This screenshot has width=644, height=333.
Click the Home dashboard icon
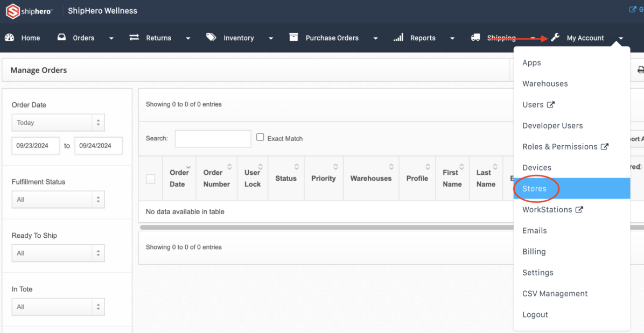[x=10, y=38]
